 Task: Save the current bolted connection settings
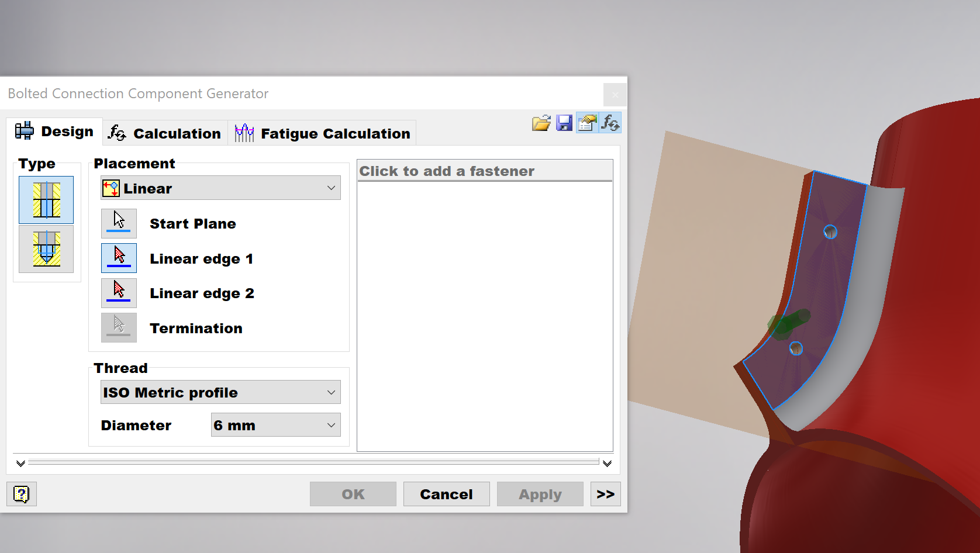pos(564,123)
